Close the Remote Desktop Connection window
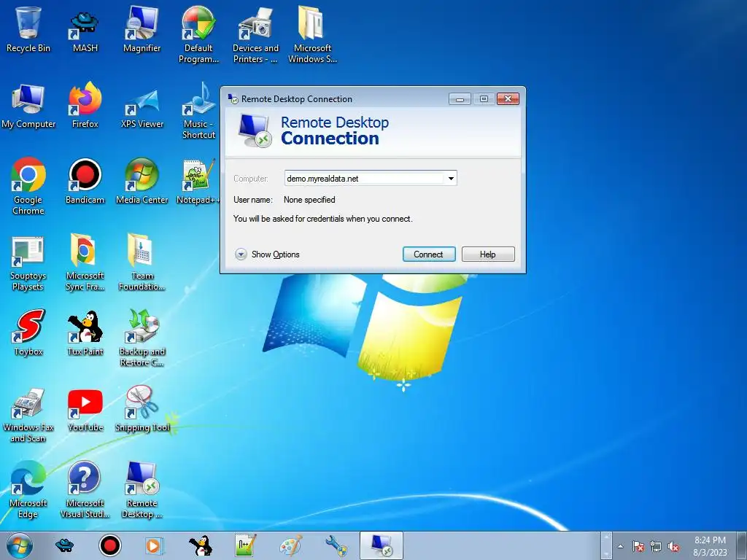The image size is (747, 560). 508,99
